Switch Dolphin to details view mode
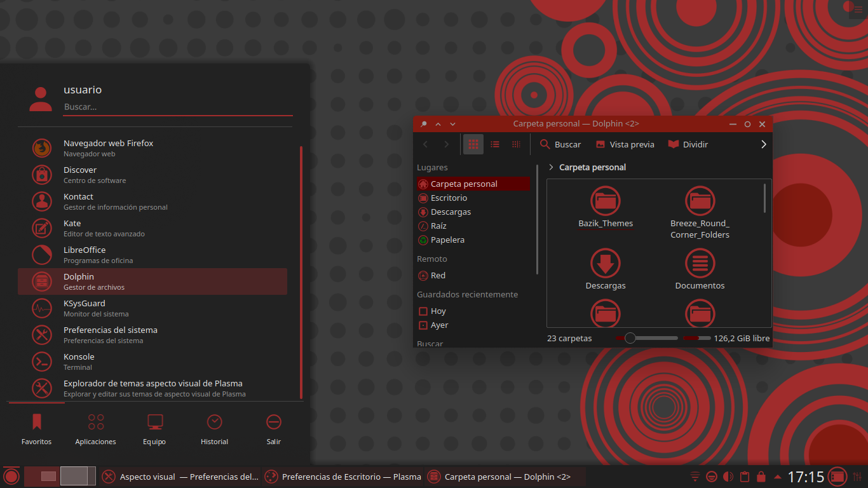 coord(516,144)
